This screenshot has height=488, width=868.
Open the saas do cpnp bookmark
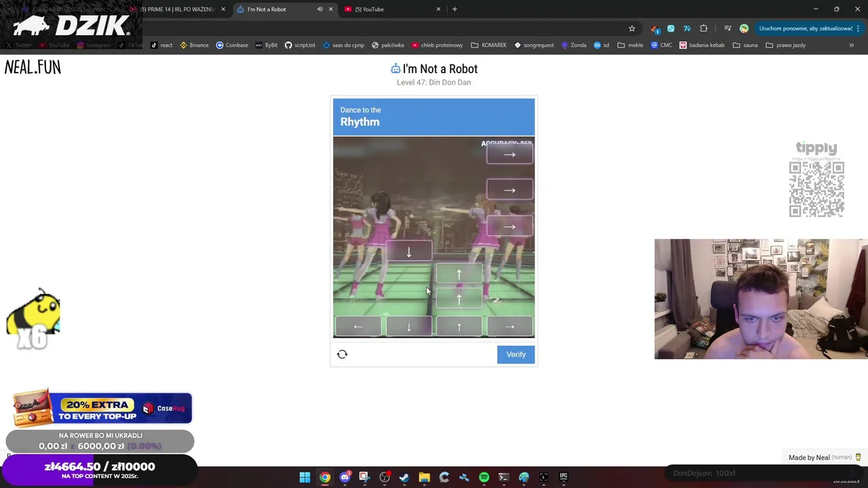343,45
